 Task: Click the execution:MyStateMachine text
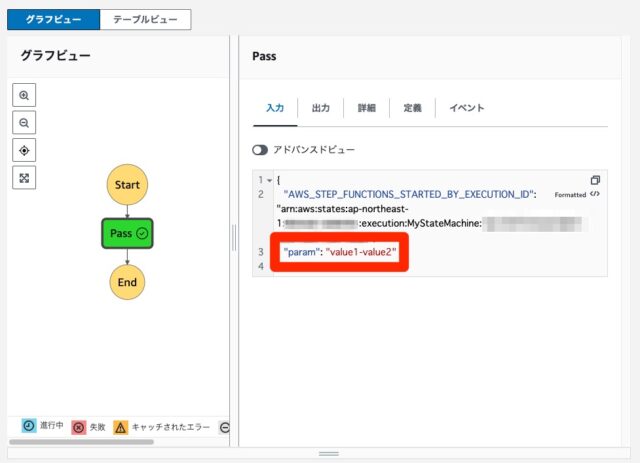point(420,223)
